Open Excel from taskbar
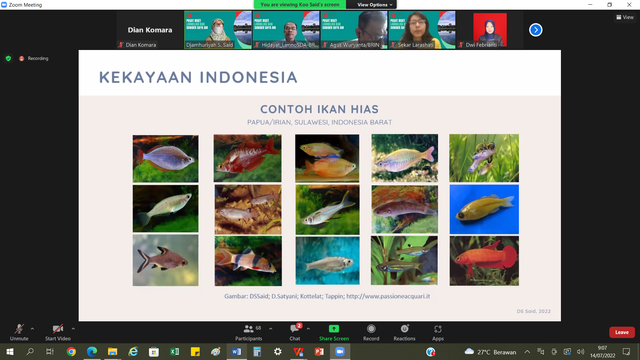 (174, 351)
